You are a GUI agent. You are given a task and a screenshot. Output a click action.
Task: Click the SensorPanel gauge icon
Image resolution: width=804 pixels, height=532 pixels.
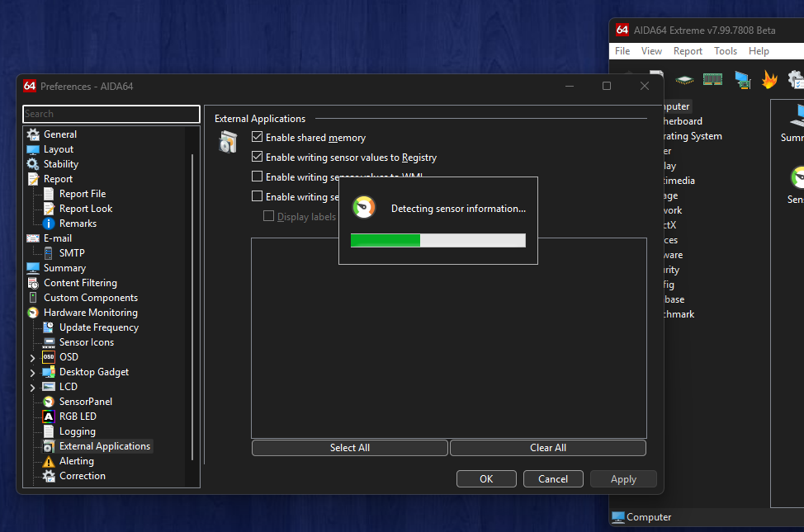click(x=49, y=402)
